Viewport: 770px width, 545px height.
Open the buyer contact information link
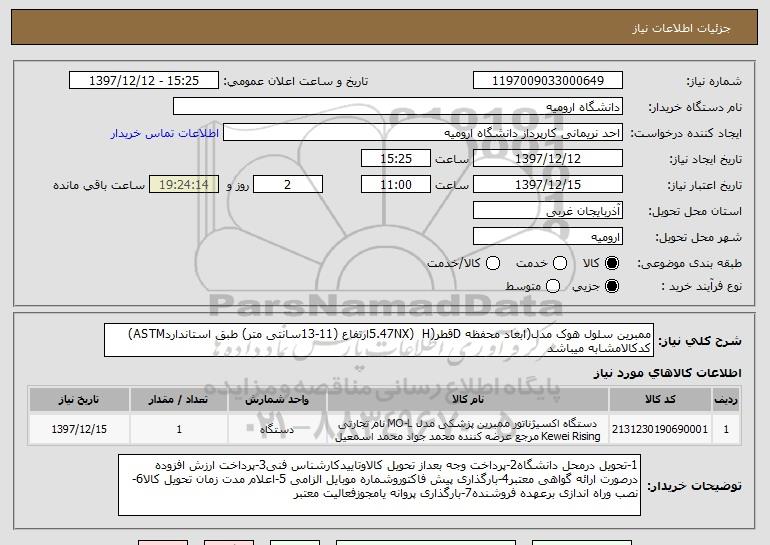[165, 134]
